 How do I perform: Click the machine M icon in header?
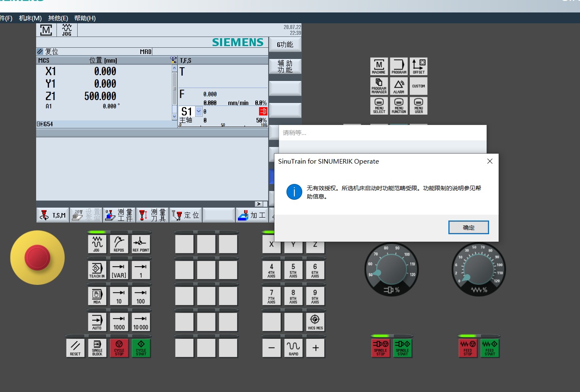(x=46, y=30)
